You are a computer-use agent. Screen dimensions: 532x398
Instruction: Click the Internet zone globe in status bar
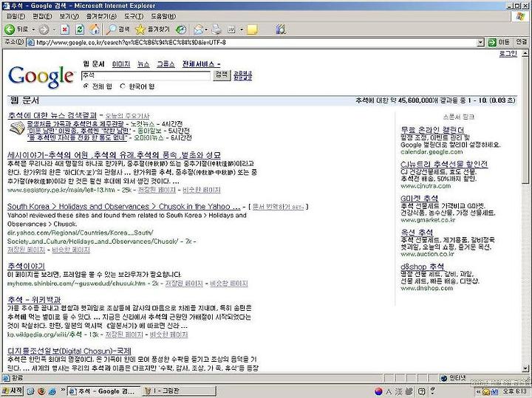click(x=444, y=378)
